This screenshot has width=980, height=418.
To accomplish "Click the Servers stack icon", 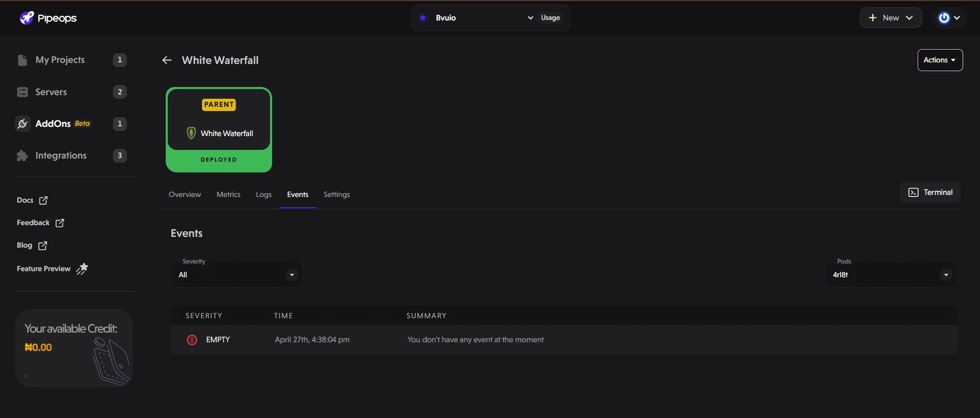I will click(23, 92).
